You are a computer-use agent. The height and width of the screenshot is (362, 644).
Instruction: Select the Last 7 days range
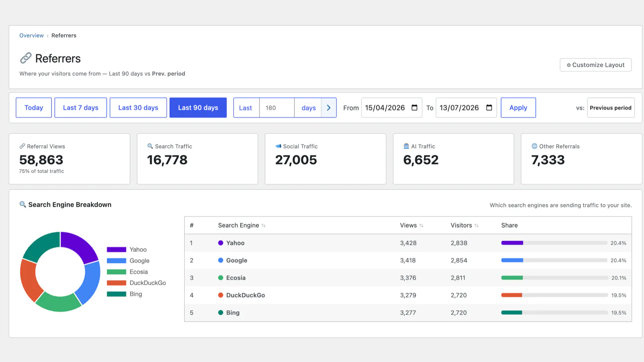(80, 108)
